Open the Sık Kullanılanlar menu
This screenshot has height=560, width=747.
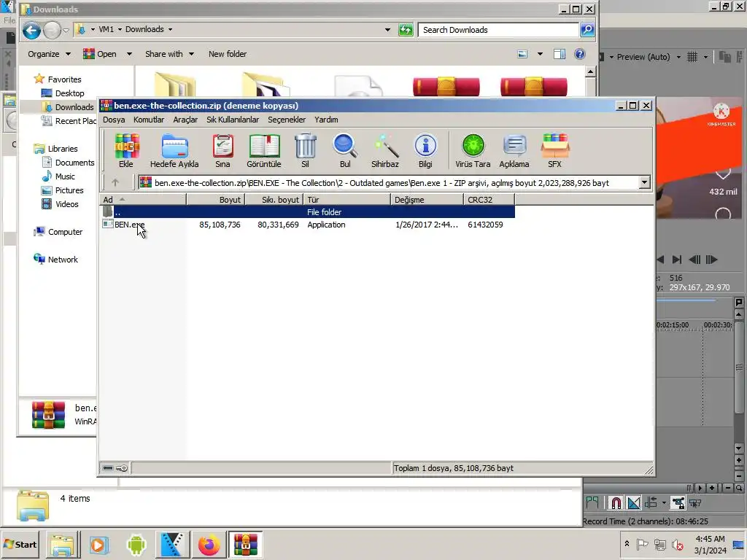tap(233, 120)
